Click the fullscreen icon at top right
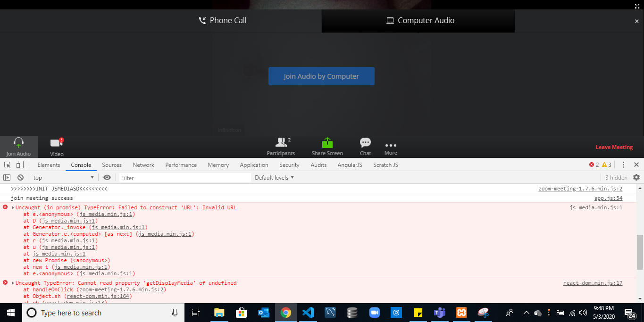 point(637,6)
